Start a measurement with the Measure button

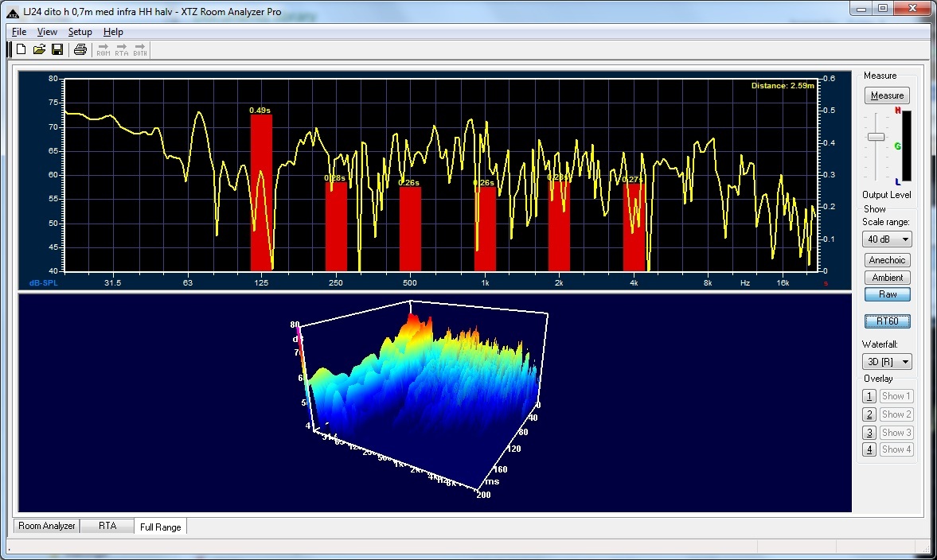887,95
